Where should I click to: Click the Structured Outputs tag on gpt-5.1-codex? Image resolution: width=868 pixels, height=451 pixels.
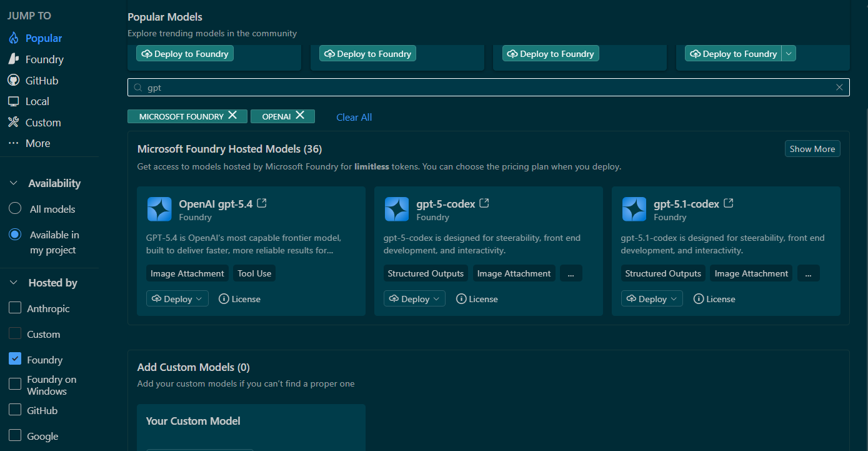(x=663, y=273)
